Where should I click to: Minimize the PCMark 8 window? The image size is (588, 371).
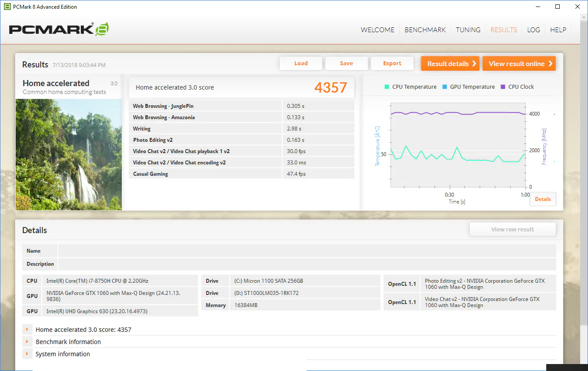tap(538, 7)
